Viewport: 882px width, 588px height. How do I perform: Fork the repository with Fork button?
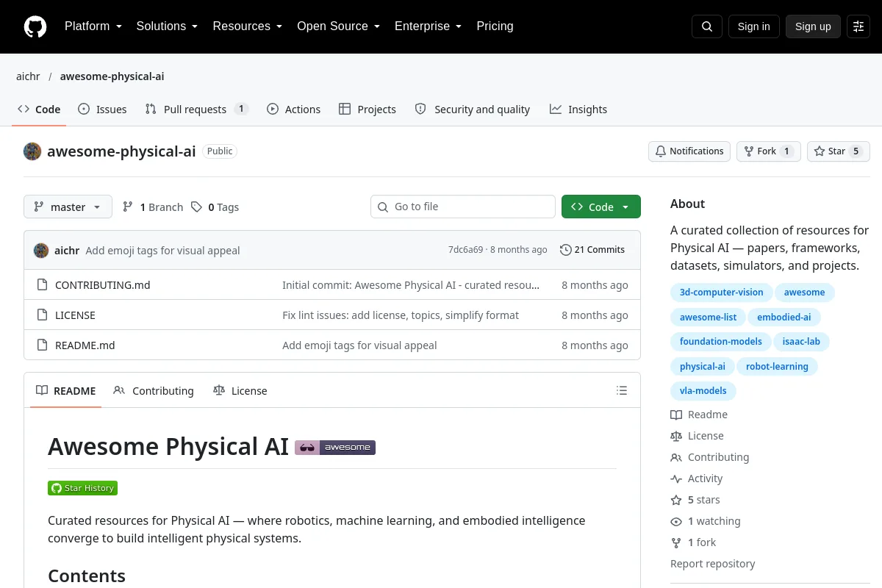click(768, 151)
